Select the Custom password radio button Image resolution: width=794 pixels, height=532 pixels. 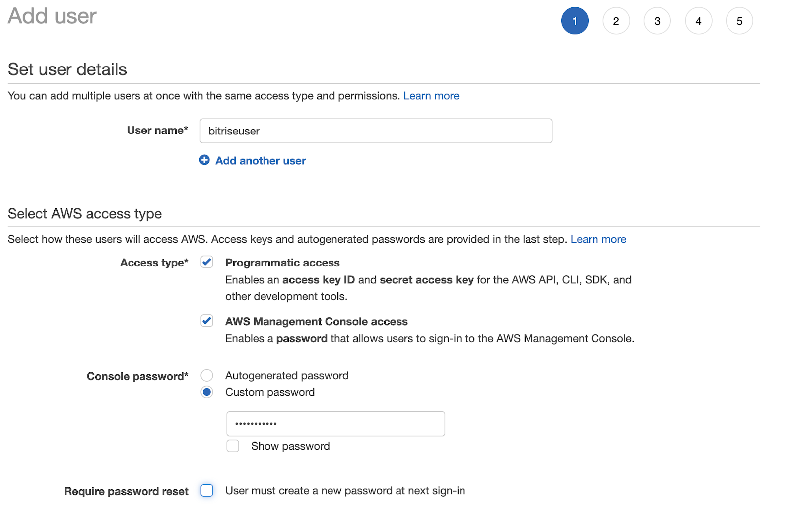pyautogui.click(x=207, y=392)
